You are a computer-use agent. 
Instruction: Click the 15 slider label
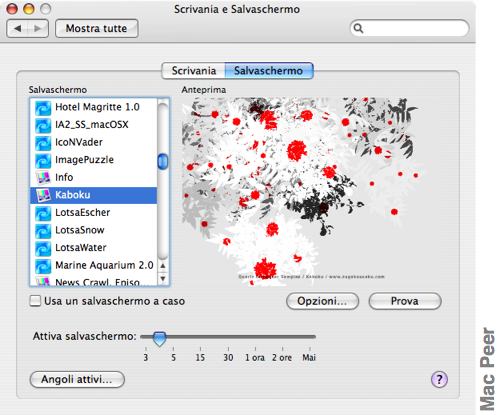[200, 358]
